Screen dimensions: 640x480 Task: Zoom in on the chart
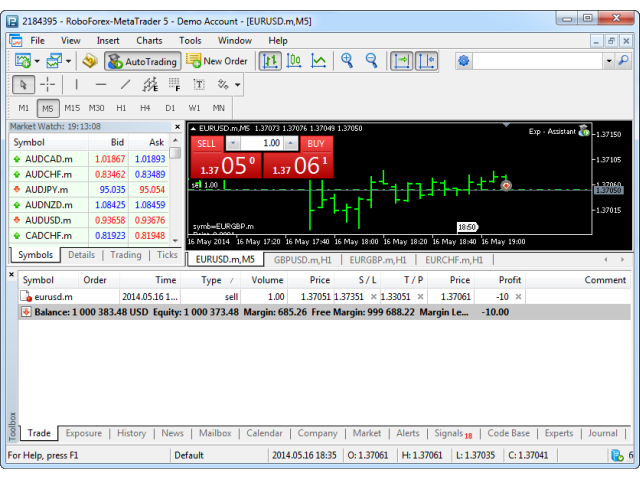pos(347,61)
